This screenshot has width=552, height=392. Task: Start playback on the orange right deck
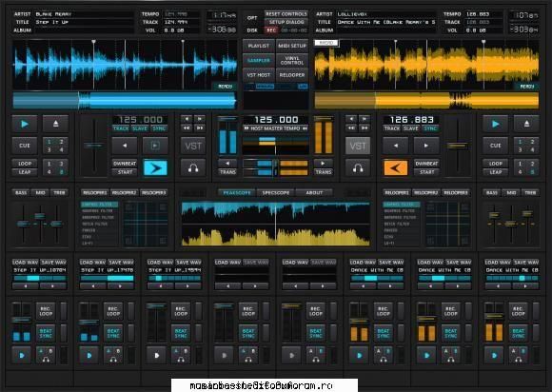(x=495, y=124)
